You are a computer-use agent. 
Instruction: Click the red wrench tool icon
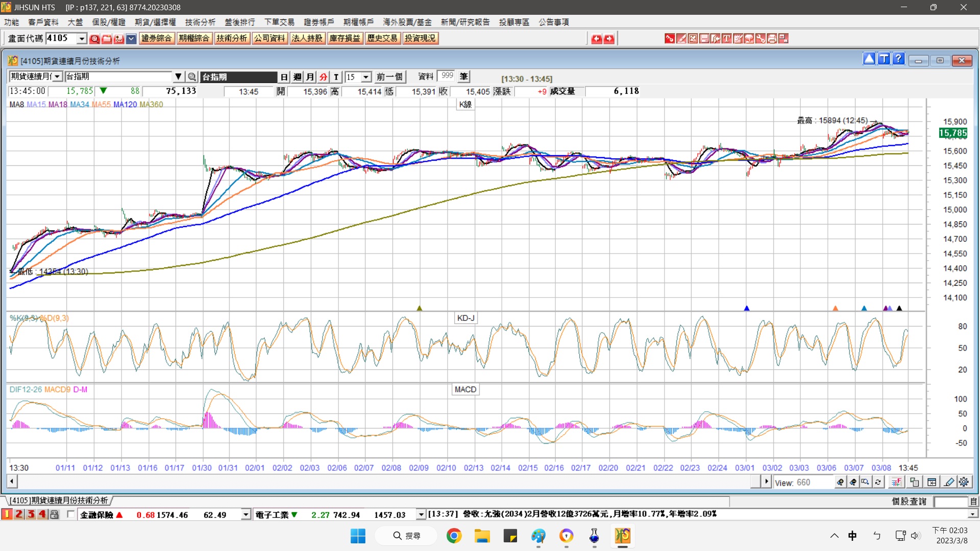coord(760,39)
